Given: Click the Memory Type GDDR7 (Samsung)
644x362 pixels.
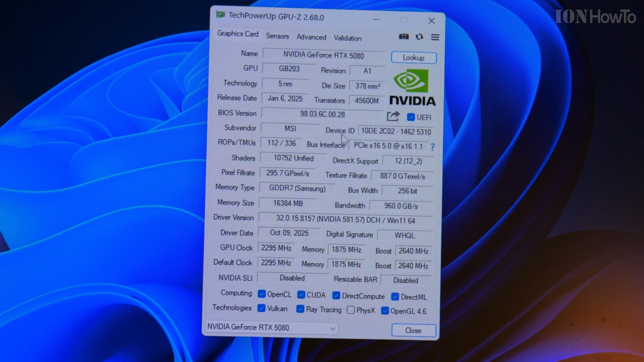Looking at the screenshot, I should point(297,188).
